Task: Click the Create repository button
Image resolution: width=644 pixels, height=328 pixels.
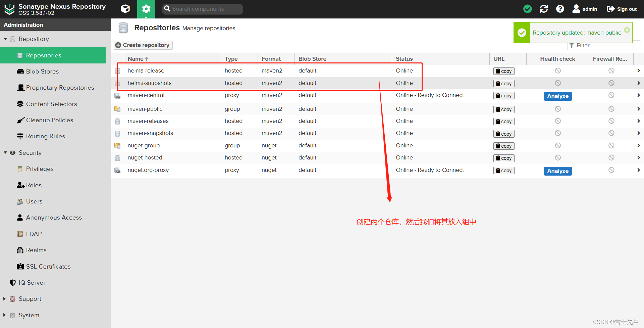Action: coord(143,45)
